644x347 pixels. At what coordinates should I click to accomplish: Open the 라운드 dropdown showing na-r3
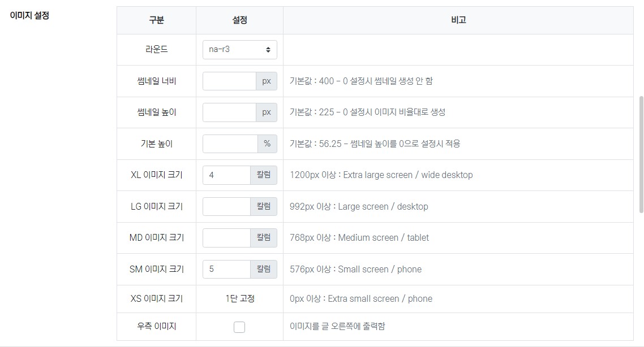[x=239, y=50]
